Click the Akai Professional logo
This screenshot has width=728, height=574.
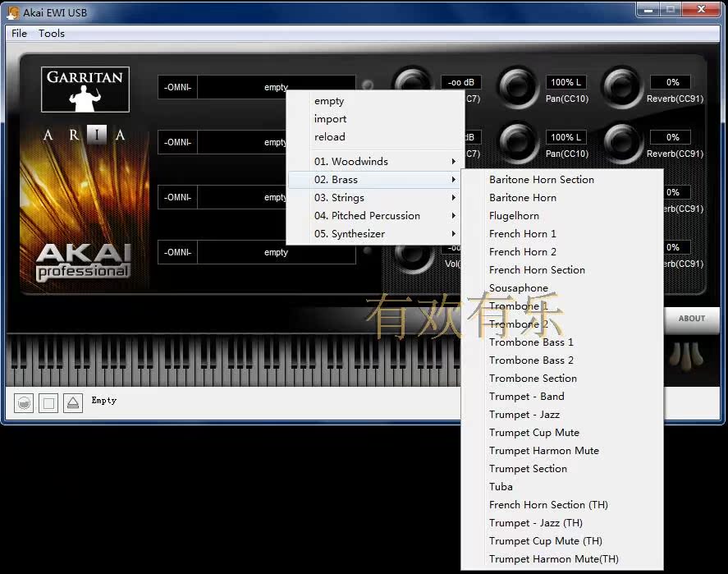(84, 262)
